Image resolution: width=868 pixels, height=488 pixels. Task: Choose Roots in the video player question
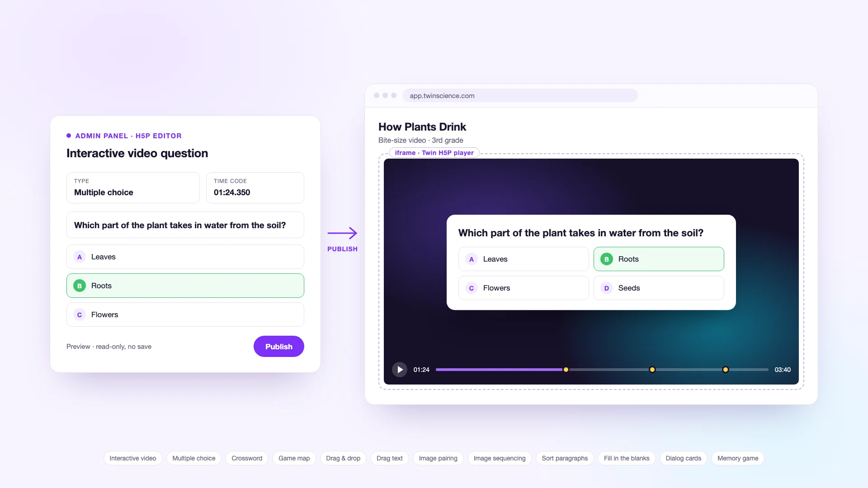coord(659,259)
